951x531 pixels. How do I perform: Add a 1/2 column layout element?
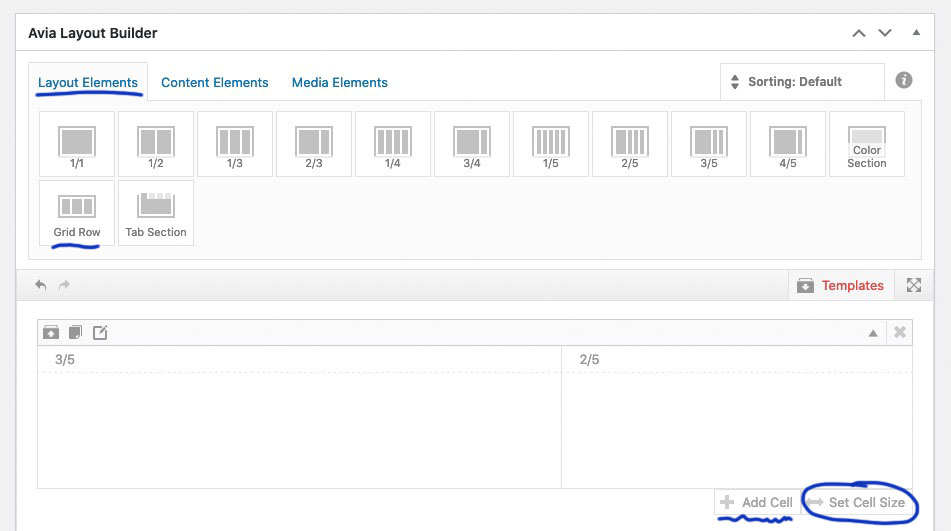point(156,144)
